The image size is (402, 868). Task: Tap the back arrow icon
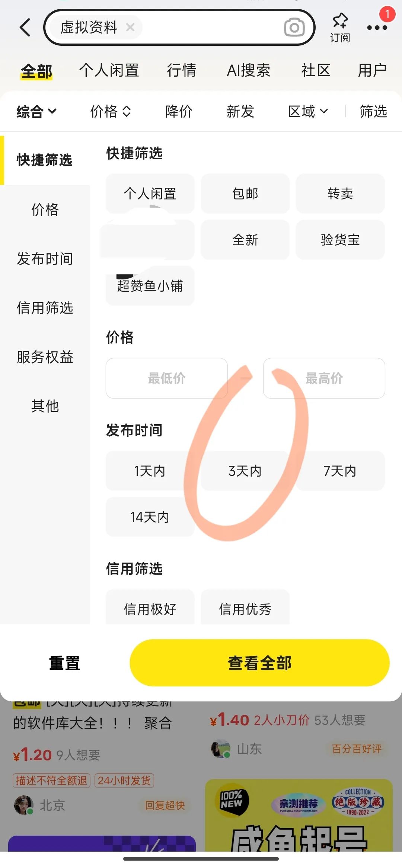tap(25, 28)
